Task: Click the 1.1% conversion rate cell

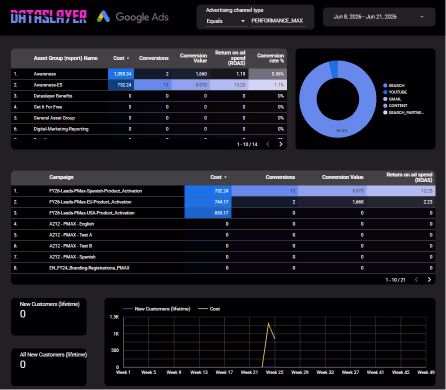Action: (x=268, y=85)
